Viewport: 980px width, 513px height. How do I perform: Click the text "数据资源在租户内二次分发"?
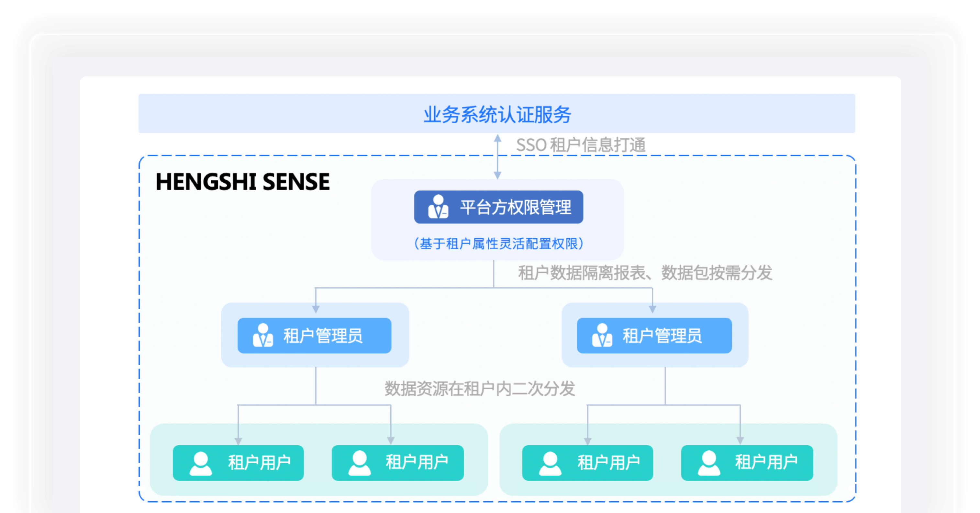[480, 389]
